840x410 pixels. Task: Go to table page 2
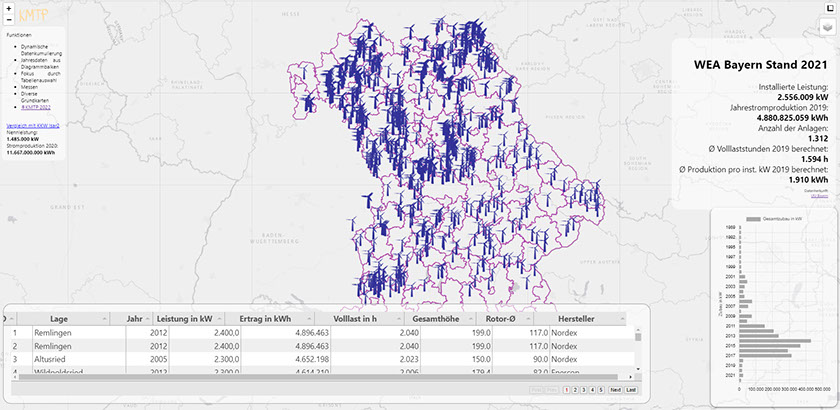click(575, 390)
